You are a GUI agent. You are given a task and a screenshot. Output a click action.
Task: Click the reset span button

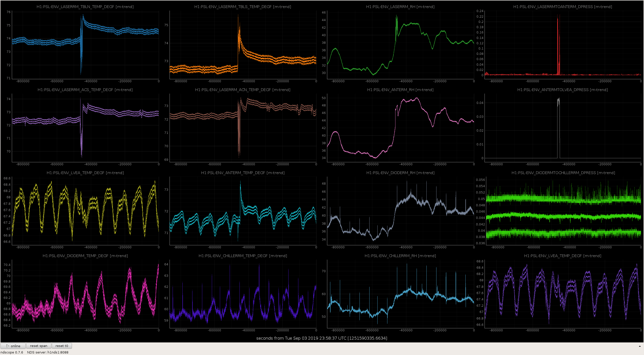point(39,346)
